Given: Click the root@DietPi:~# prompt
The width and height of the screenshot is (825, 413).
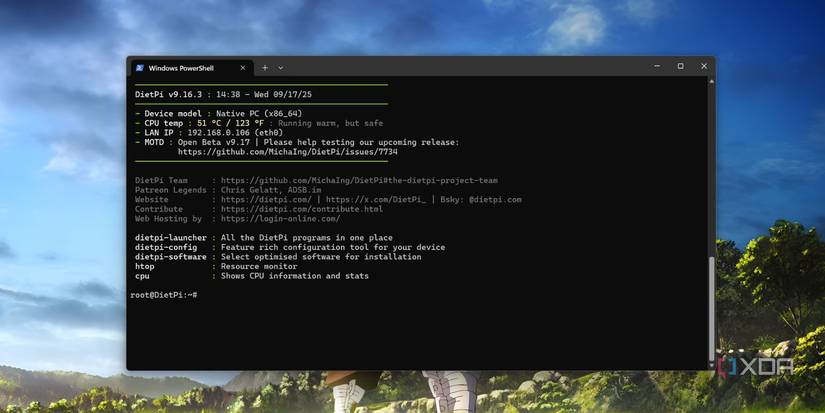Looking at the screenshot, I should [x=164, y=295].
